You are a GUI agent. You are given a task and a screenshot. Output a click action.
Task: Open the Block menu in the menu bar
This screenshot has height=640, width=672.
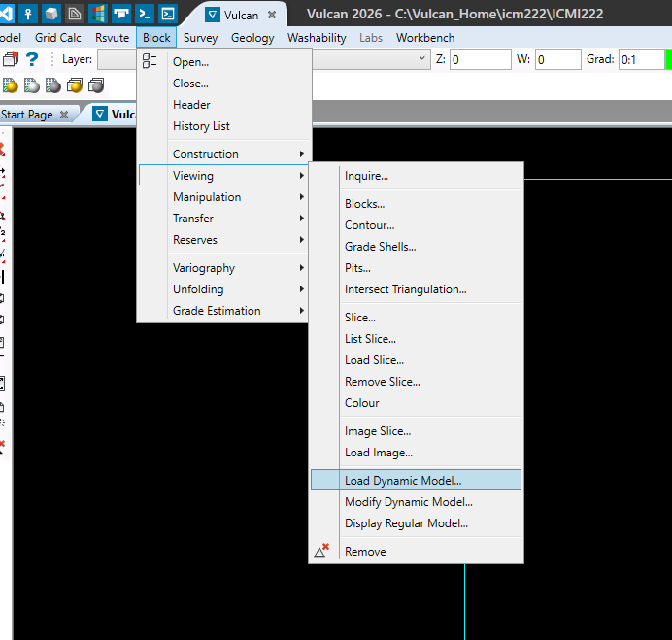pos(156,38)
